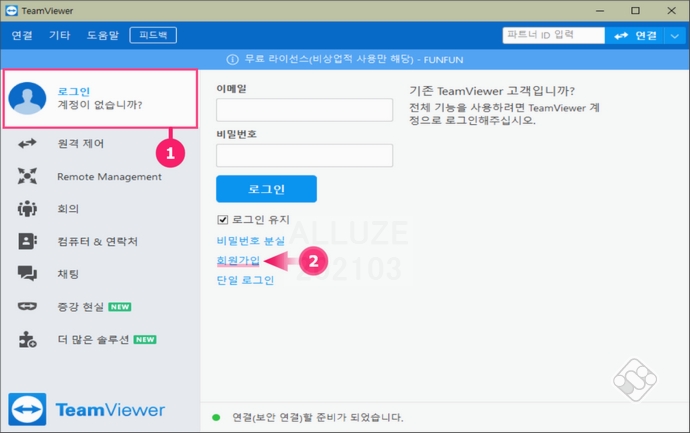
Task: Open the 도움말 menu
Action: click(103, 35)
